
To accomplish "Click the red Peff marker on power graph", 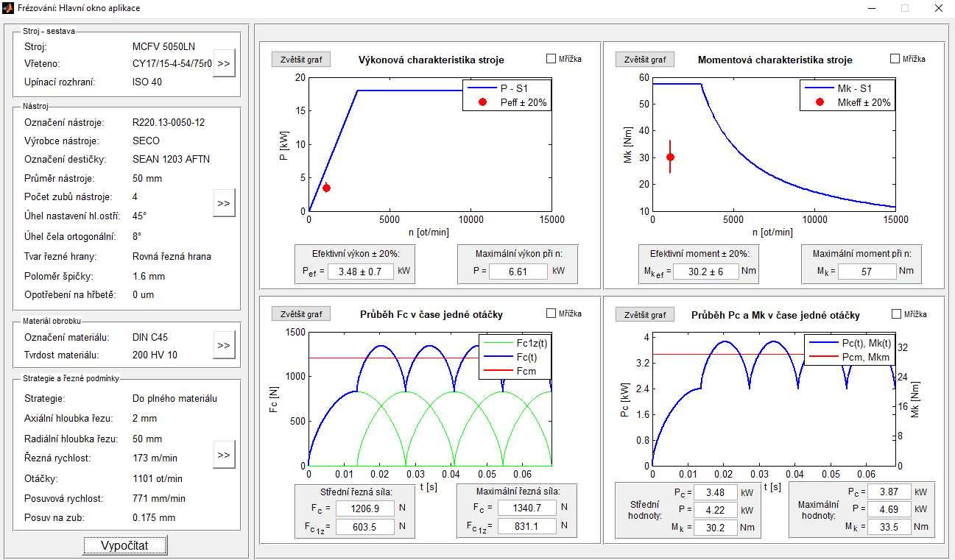I will [x=326, y=188].
